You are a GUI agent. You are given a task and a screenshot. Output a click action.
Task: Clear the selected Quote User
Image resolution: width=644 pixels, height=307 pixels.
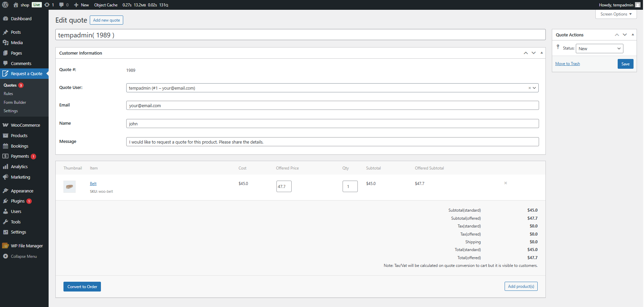[x=529, y=88]
